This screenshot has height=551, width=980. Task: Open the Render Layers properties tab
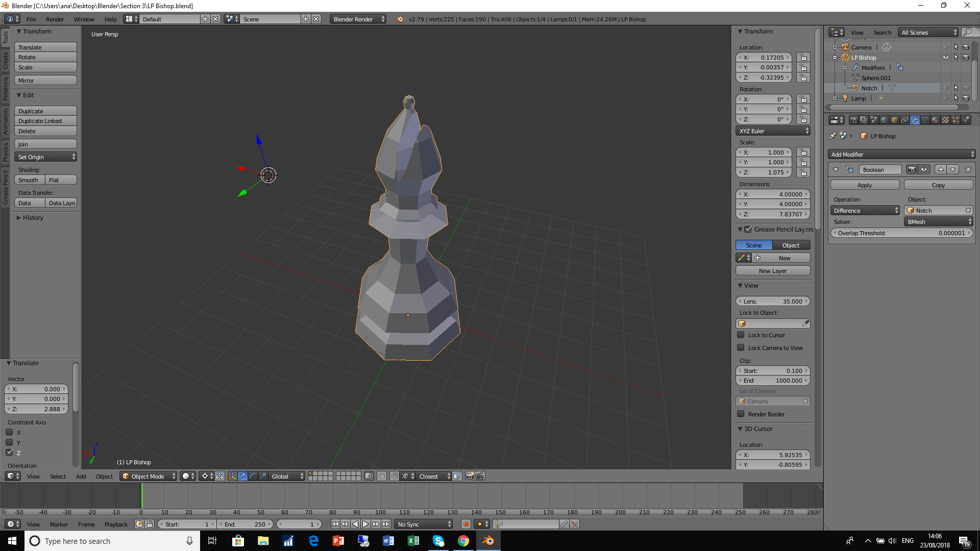(864, 120)
